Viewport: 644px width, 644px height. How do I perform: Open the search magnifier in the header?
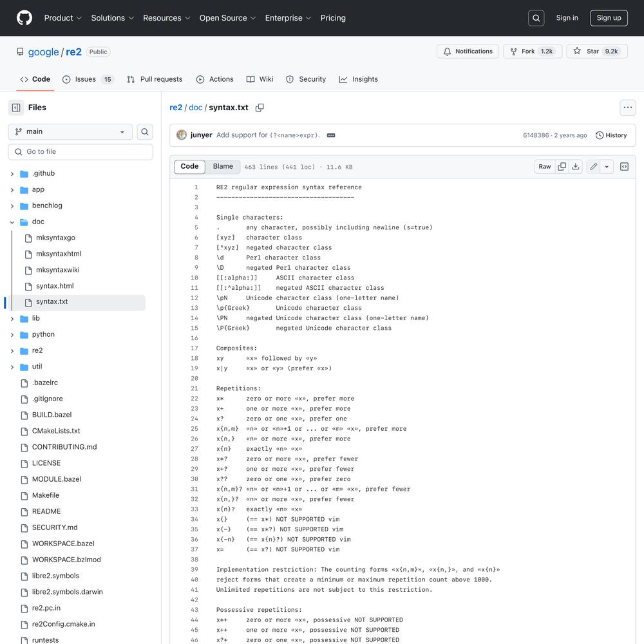[x=536, y=18]
